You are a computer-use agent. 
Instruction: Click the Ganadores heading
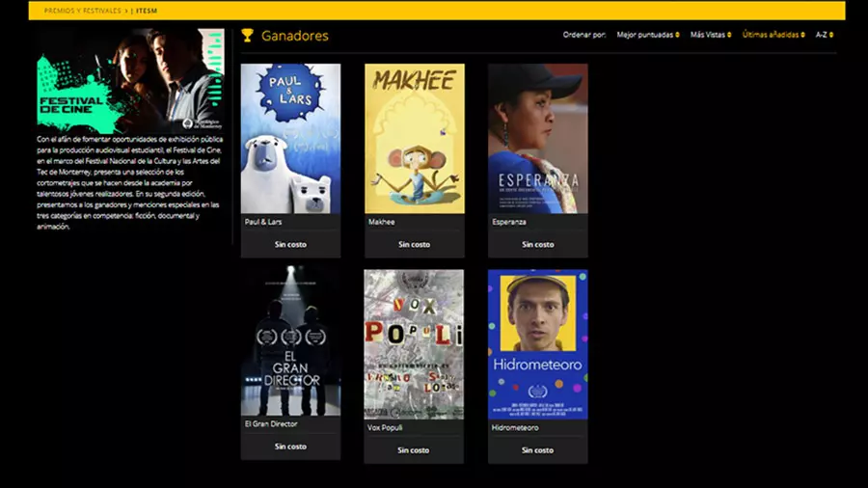(x=294, y=36)
